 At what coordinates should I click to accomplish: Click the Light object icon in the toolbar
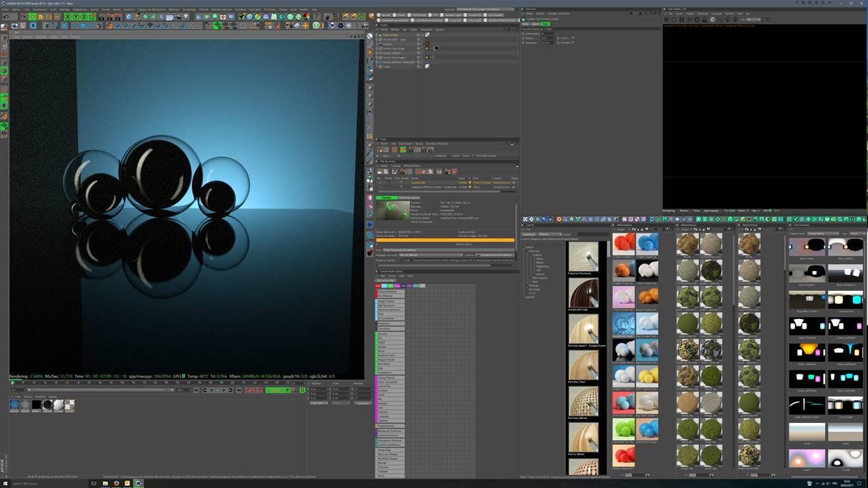pos(186,17)
